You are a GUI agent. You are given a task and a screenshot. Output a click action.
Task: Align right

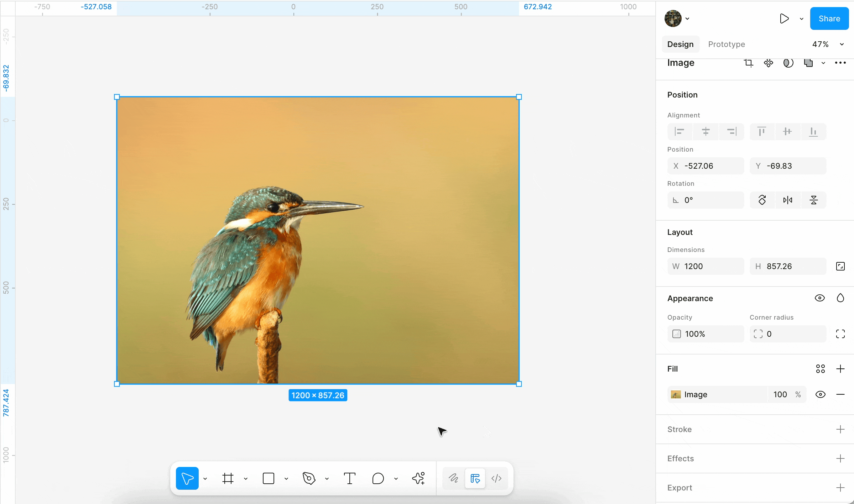(731, 132)
